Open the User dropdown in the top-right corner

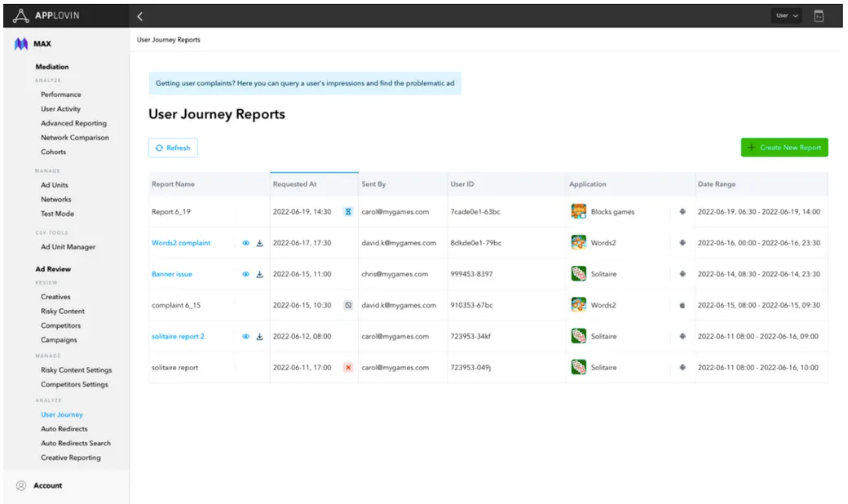[x=785, y=15]
